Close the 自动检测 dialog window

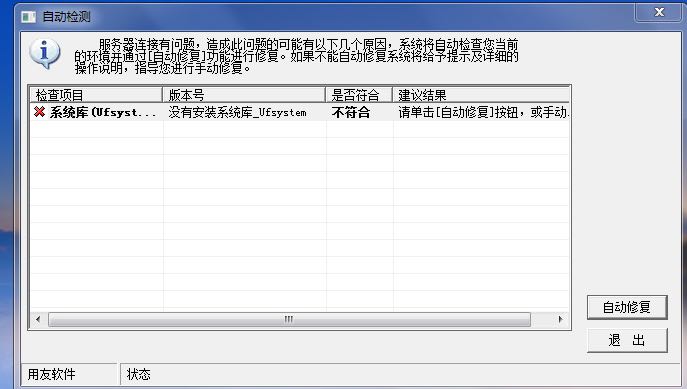tap(659, 12)
